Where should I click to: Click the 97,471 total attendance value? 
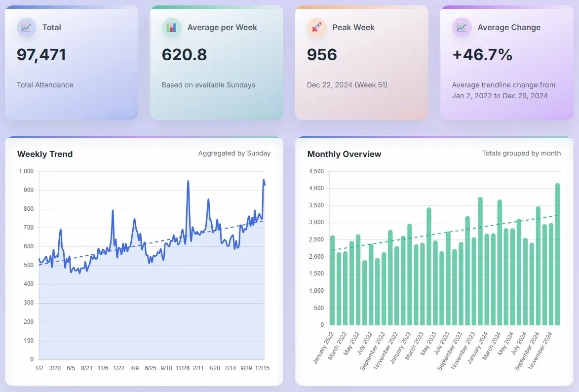41,55
